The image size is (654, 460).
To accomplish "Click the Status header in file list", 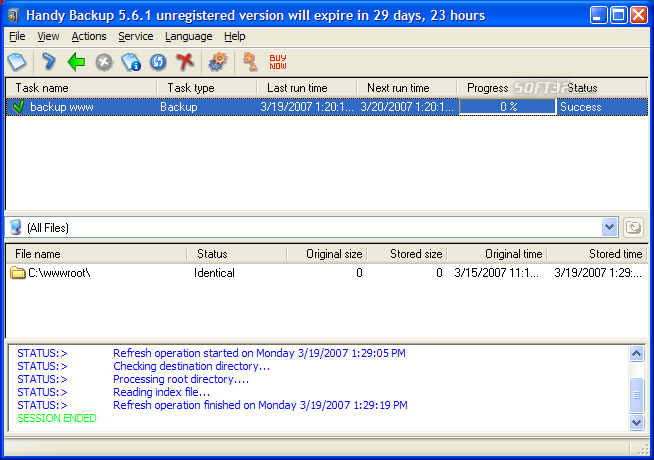I will click(x=236, y=254).
